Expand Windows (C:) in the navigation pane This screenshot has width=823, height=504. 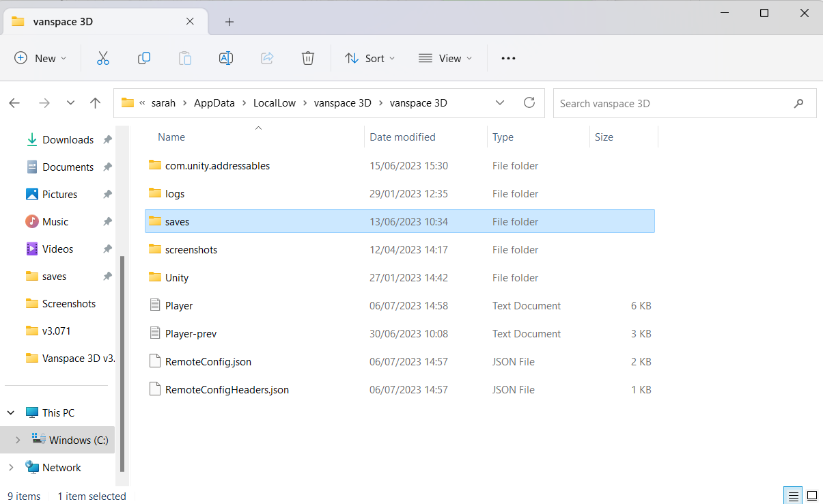18,440
